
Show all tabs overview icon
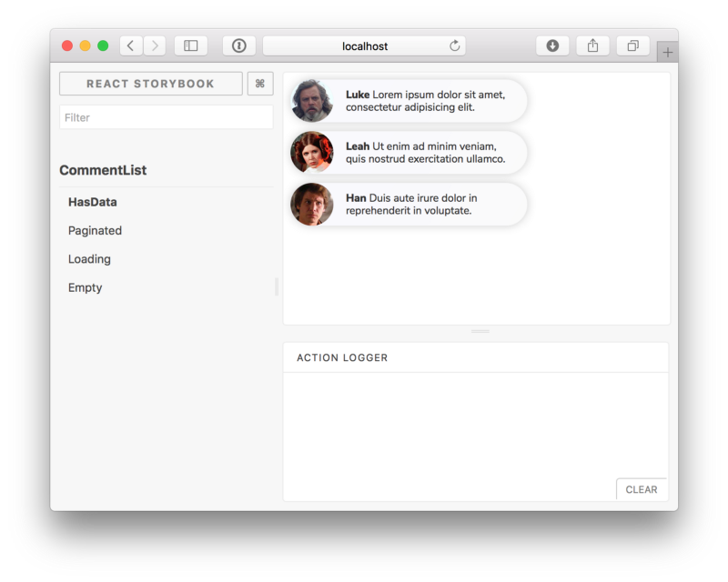[632, 46]
